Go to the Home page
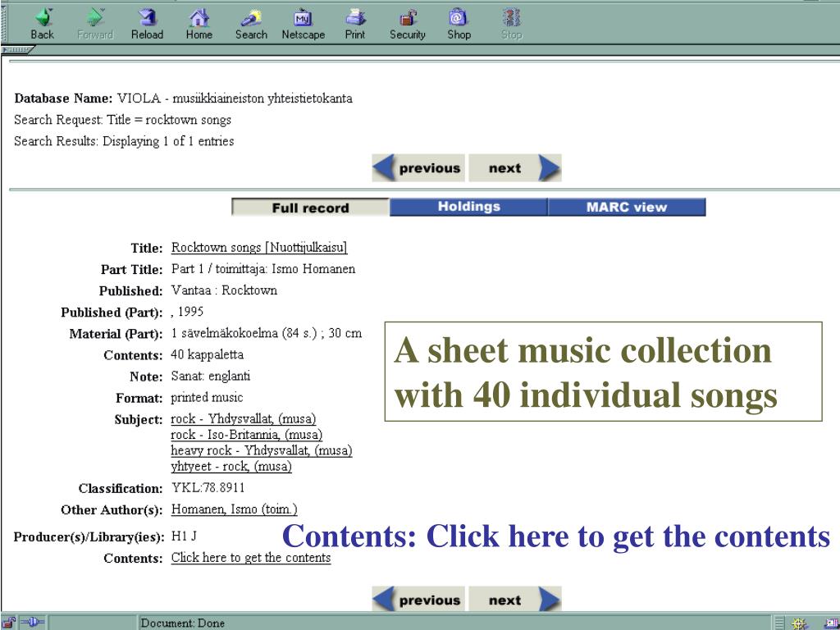The width and height of the screenshot is (840, 630). [x=199, y=25]
